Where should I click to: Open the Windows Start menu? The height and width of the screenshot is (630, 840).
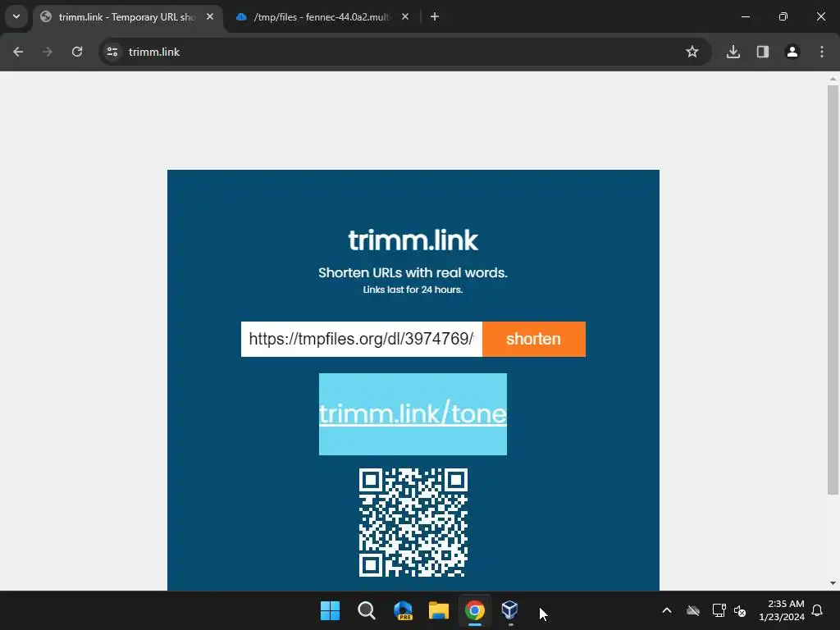[x=330, y=610]
